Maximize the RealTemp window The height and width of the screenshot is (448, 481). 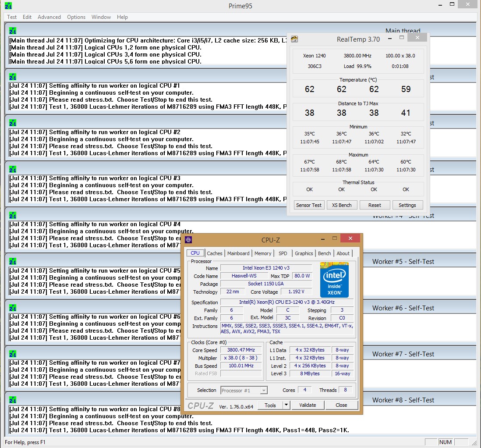(x=402, y=37)
